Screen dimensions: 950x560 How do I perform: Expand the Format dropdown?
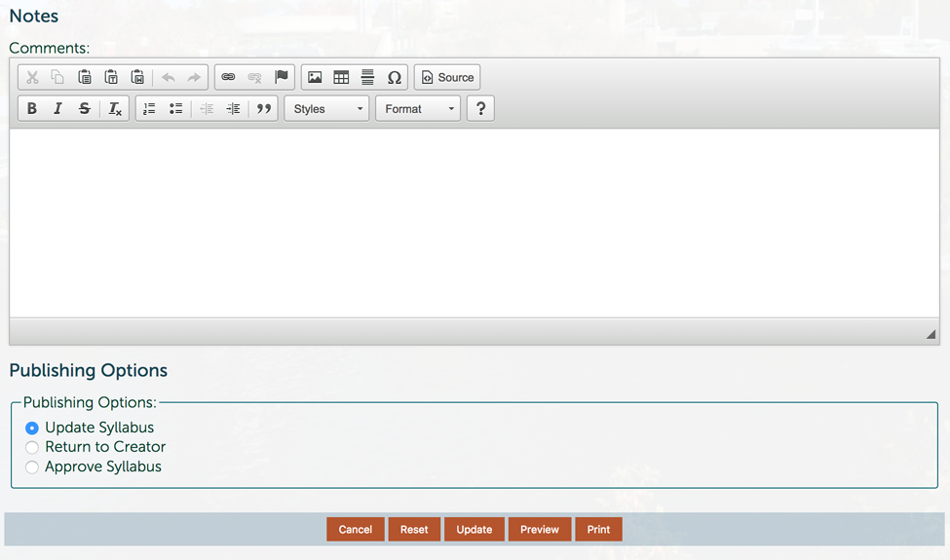(x=418, y=109)
